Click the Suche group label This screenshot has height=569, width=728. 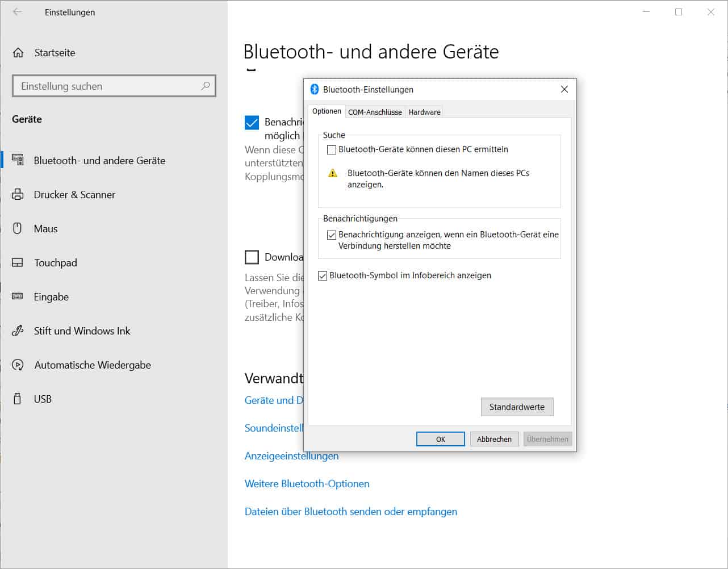[x=334, y=135]
